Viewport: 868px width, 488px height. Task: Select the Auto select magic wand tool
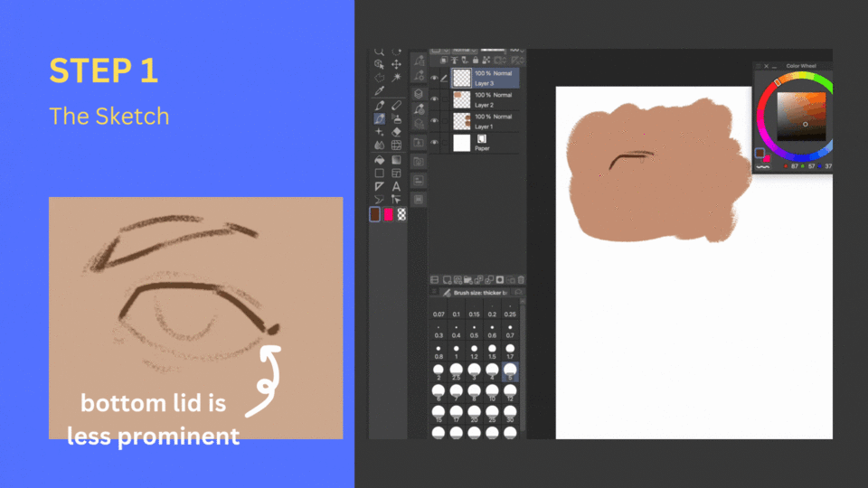[396, 78]
